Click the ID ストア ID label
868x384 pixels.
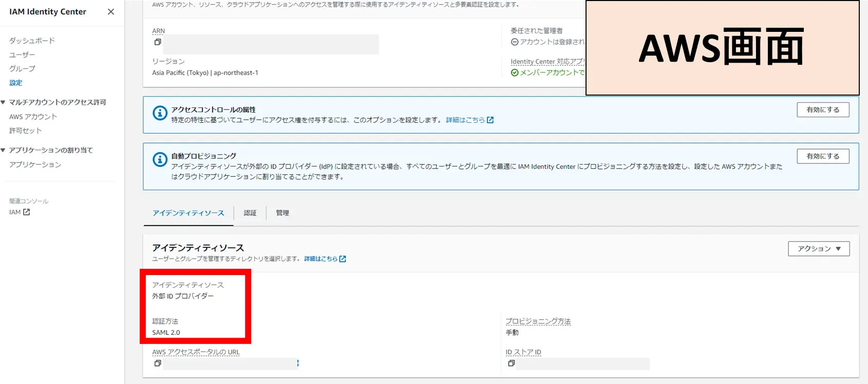tap(523, 352)
